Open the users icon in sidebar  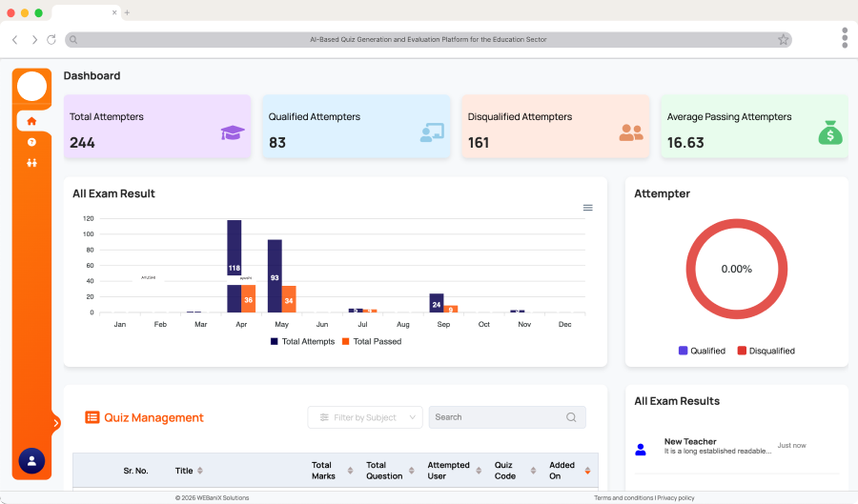pos(31,163)
